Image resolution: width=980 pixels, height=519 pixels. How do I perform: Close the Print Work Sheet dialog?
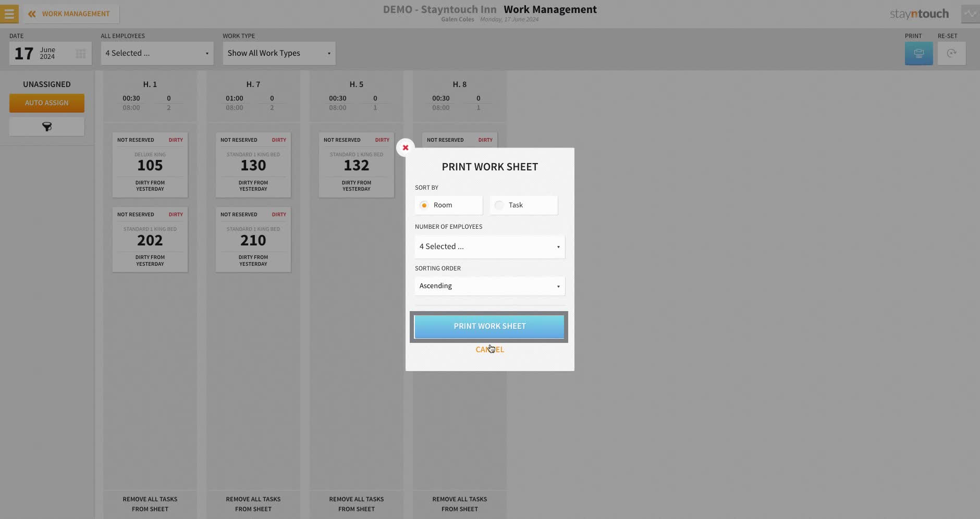(405, 147)
